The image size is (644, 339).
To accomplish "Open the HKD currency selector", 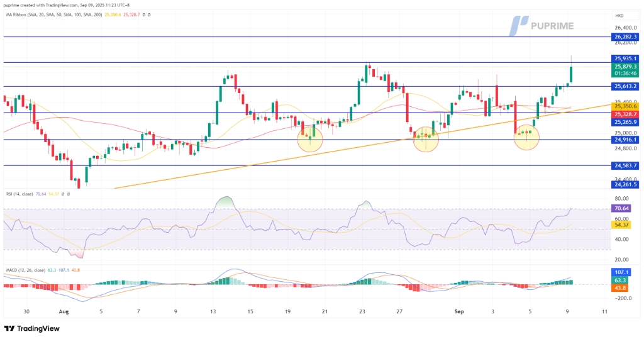I will pos(620,14).
